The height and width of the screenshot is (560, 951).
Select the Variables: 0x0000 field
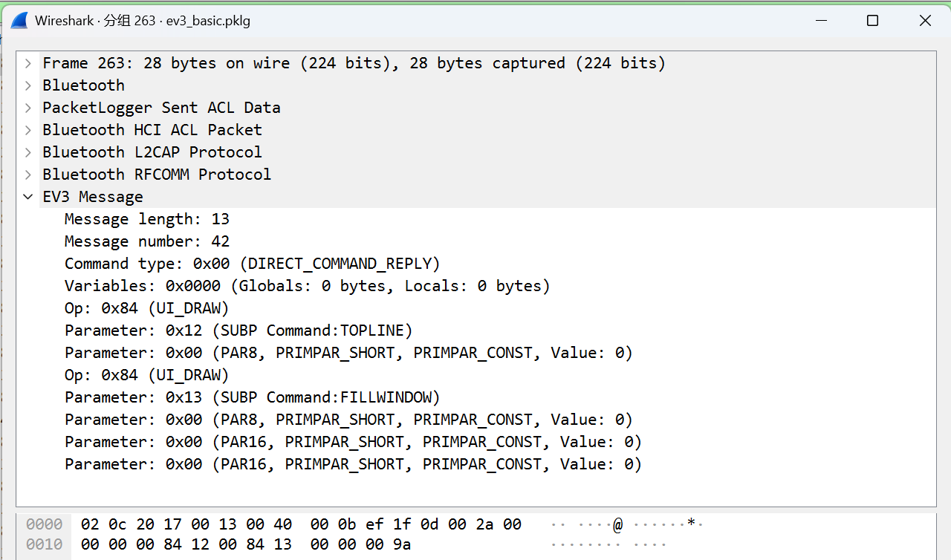tap(308, 286)
